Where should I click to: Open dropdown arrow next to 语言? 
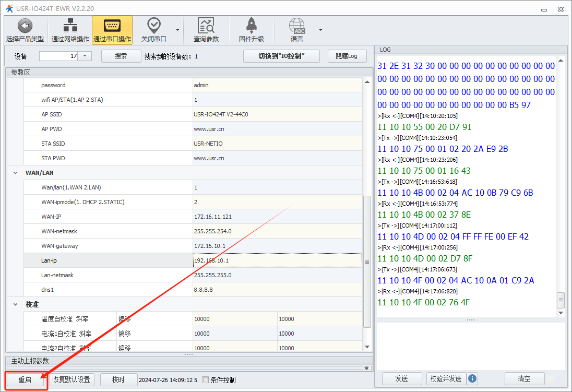320,30
